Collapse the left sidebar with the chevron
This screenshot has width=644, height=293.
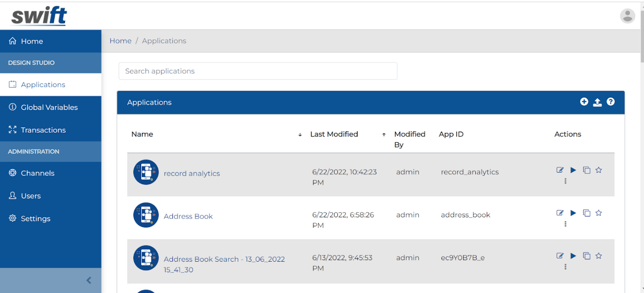tap(89, 280)
